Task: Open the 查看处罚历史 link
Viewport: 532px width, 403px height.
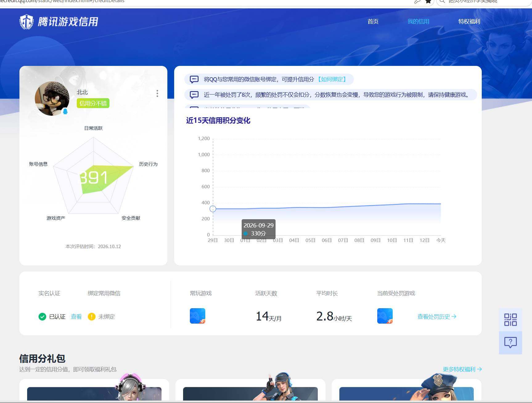Action: pos(437,316)
